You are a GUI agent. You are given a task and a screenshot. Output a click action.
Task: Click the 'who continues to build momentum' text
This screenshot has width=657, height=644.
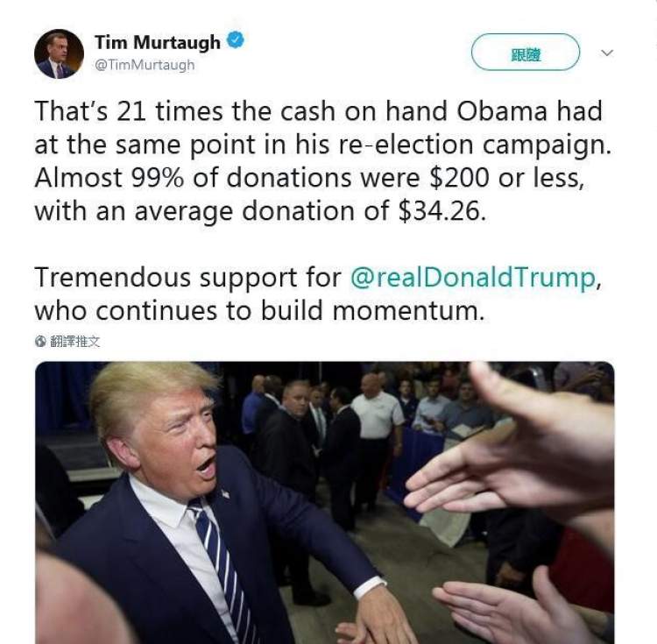(259, 311)
